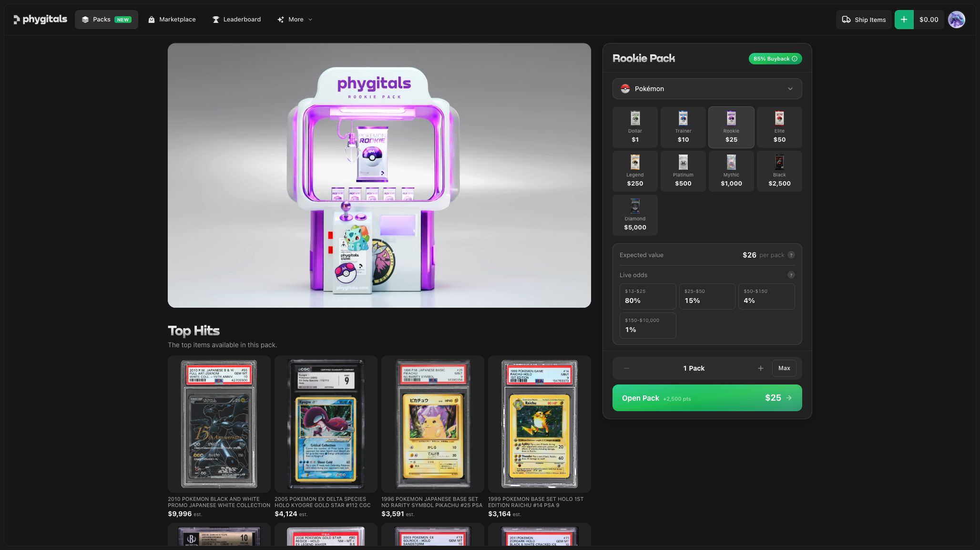Click the Pokéball icon in dropdown
Image resolution: width=980 pixels, height=550 pixels.
[x=625, y=89]
